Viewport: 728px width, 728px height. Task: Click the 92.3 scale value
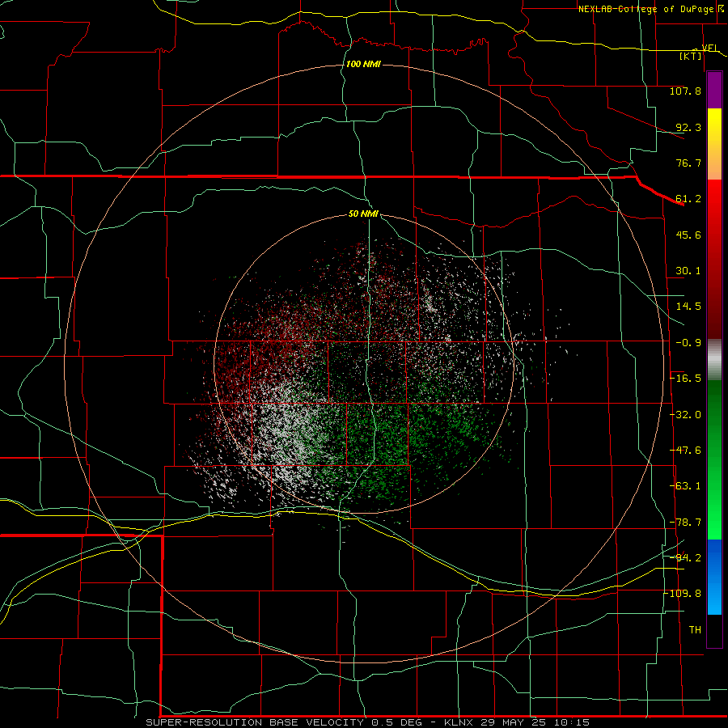[688, 127]
